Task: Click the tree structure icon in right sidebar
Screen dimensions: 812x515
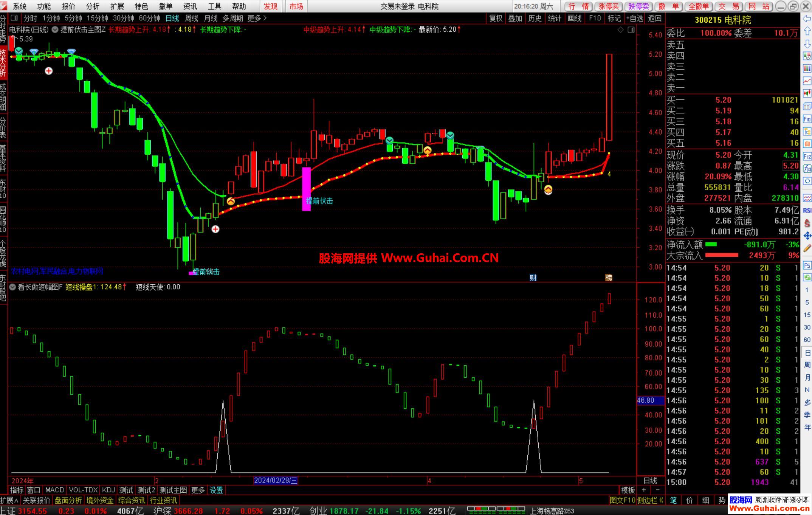Action: pos(807,132)
